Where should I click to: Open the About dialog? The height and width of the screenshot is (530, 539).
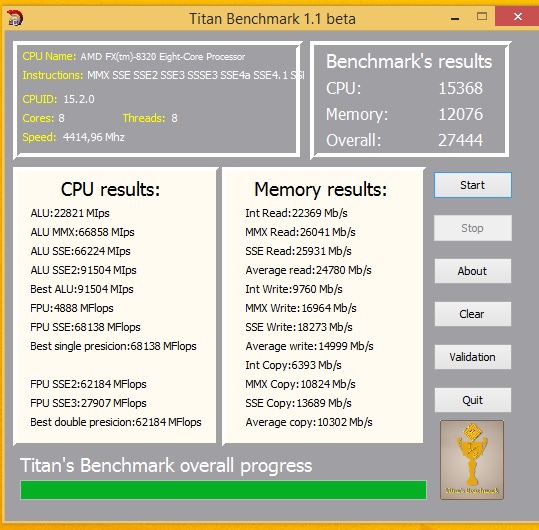pos(473,271)
